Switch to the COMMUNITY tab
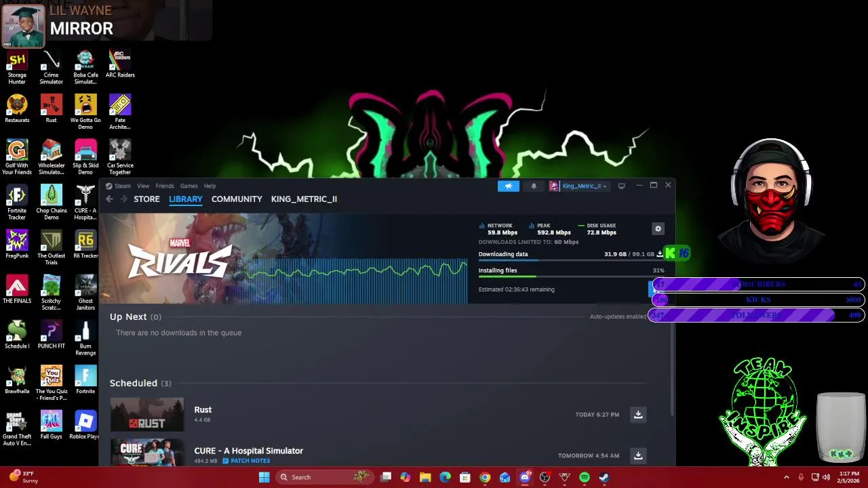The height and width of the screenshot is (488, 868). pos(237,199)
